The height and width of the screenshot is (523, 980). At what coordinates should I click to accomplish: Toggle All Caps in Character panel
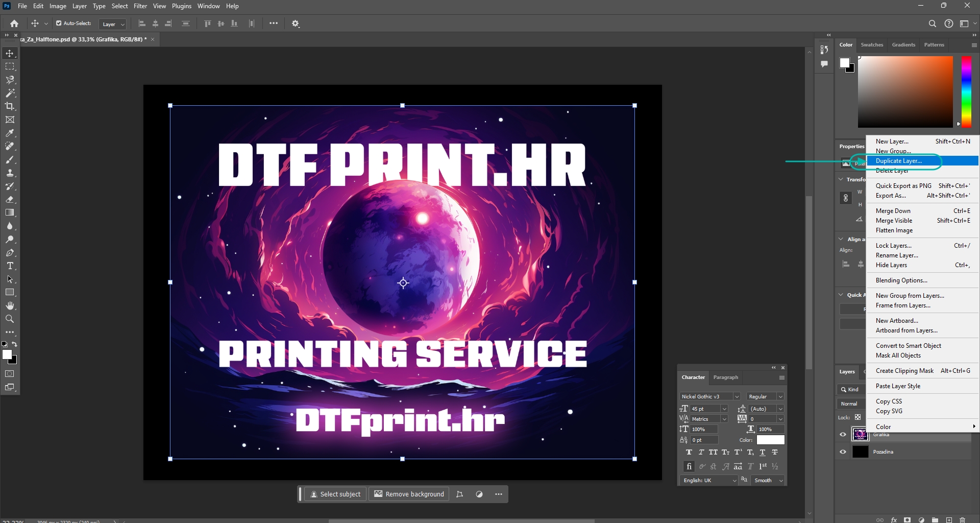tap(713, 452)
